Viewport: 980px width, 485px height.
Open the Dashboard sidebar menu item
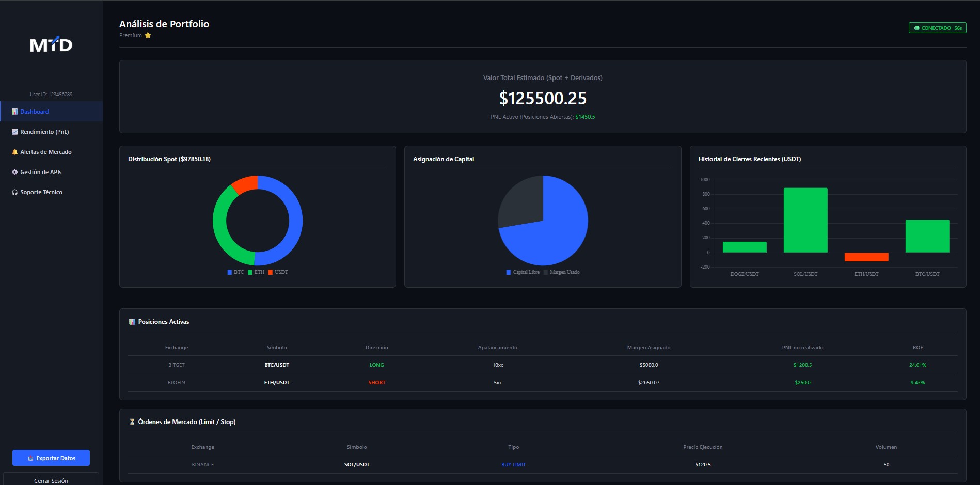pyautogui.click(x=34, y=112)
